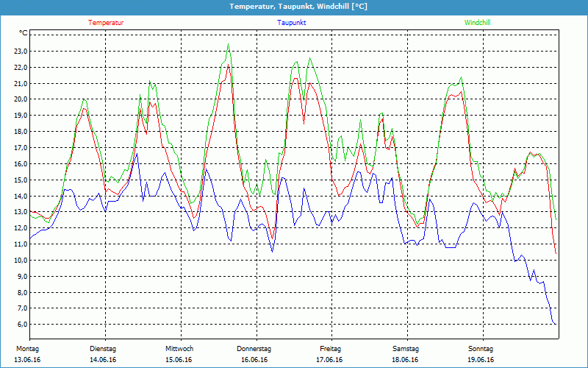Viewport: 588px width, 368px height.
Task: Click the blue Taupunkt legend label
Action: pos(291,23)
